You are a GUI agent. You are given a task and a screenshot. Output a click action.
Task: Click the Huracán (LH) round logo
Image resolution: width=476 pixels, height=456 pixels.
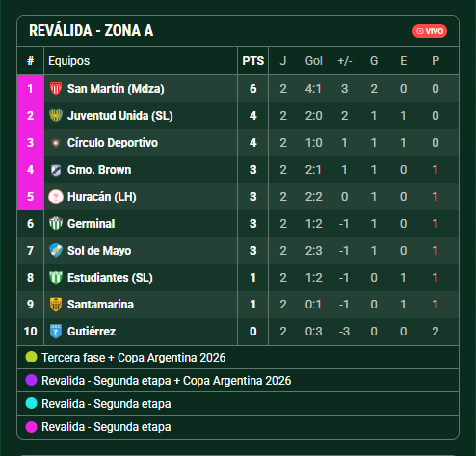coord(56,197)
